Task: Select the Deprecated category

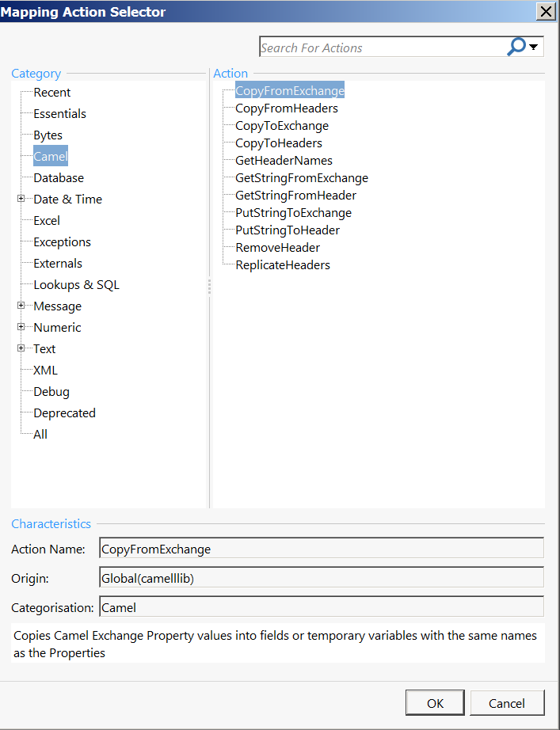Action: pos(64,413)
